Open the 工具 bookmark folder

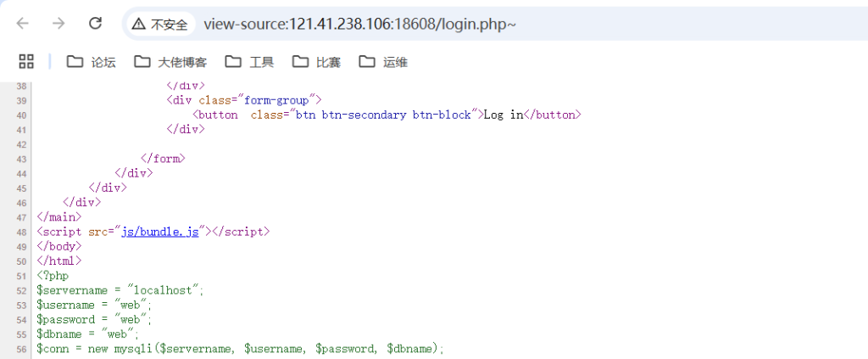[249, 62]
